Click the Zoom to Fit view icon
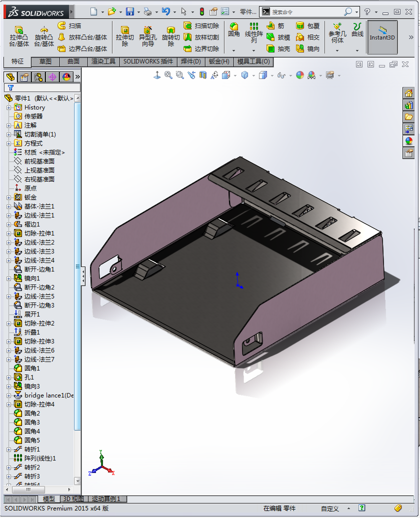The height and width of the screenshot is (518, 420). [168, 75]
